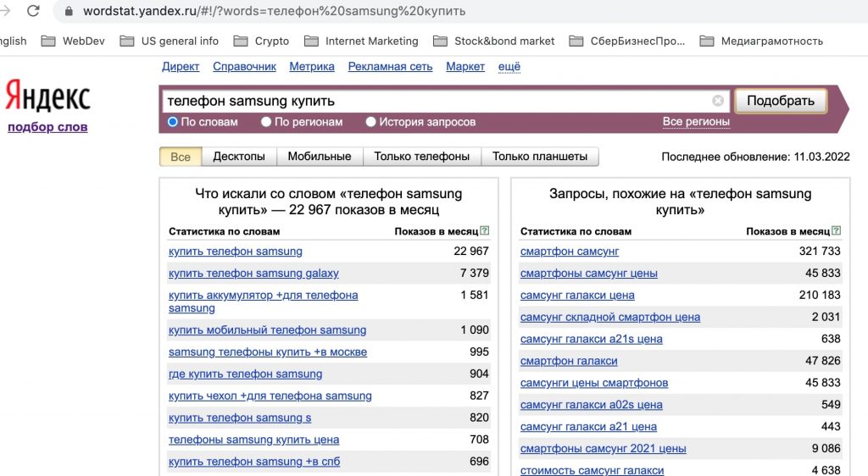
Task: Open the Метрика link
Action: click(x=312, y=66)
